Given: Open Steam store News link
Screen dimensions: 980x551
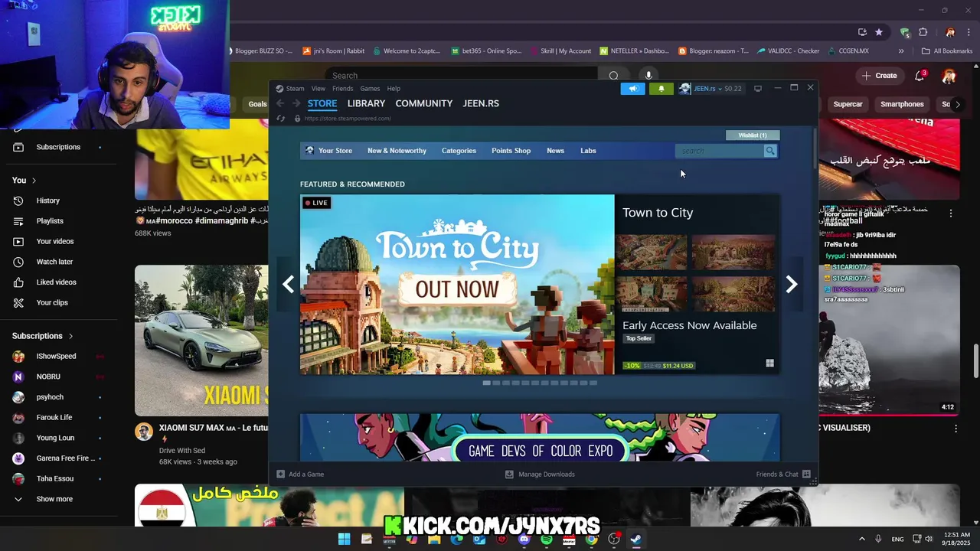Looking at the screenshot, I should 555,151.
